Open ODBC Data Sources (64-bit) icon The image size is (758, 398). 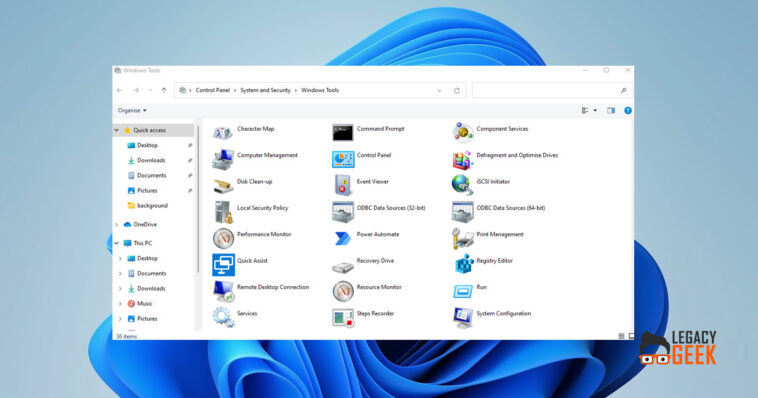463,212
